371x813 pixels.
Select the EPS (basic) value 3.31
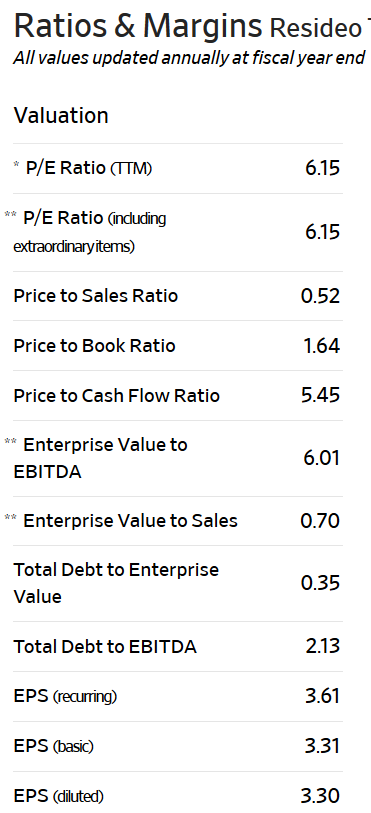(322, 746)
